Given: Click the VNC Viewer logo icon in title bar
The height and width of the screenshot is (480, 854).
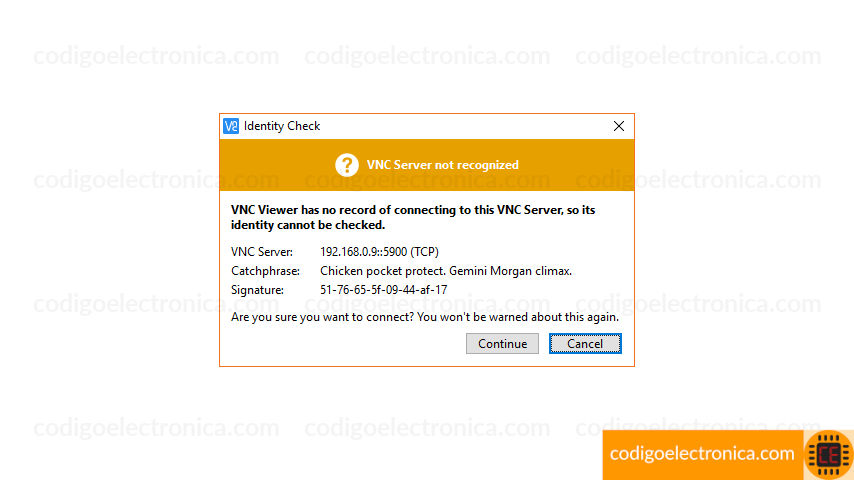Looking at the screenshot, I should pos(231,126).
